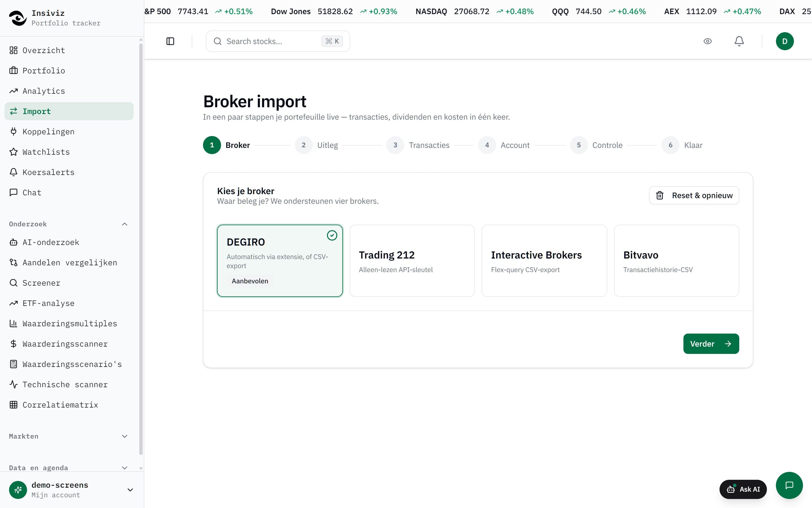Open the Overzicht dashboard icon
The height and width of the screenshot is (508, 812).
tap(14, 51)
